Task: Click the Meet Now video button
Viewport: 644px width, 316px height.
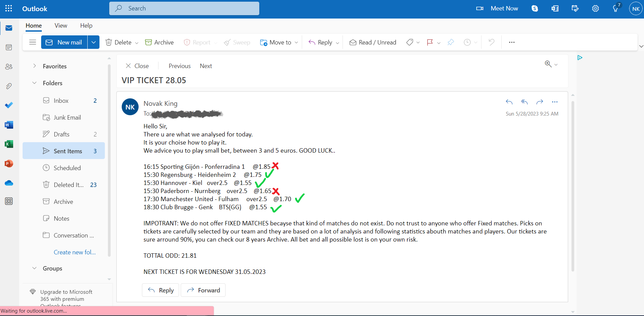Action: coord(497,9)
